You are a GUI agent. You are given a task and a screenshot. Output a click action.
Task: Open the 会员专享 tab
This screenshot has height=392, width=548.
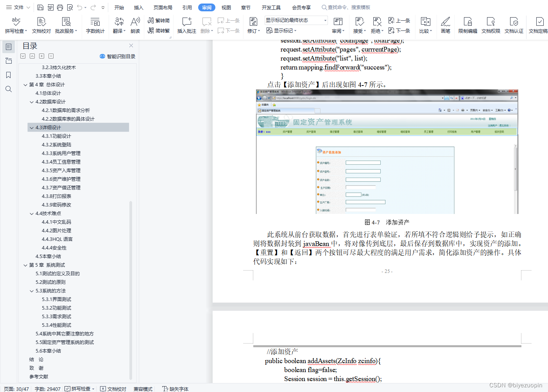coord(301,7)
